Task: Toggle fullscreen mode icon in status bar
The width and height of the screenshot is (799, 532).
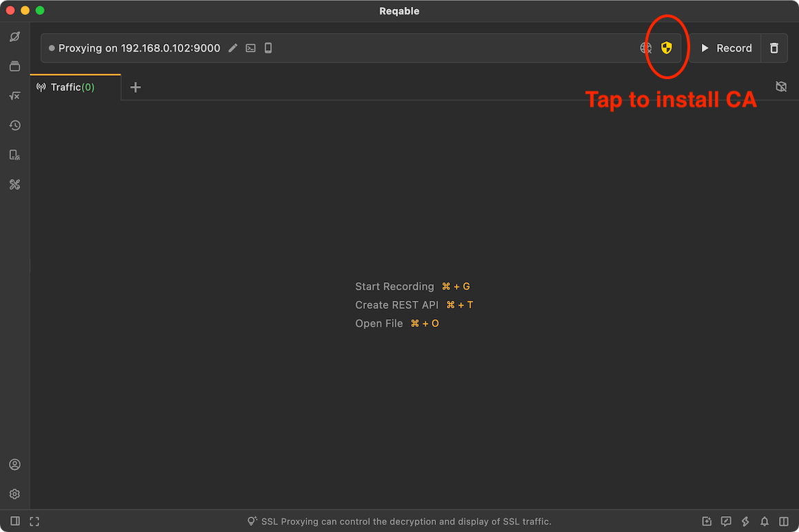Action: (x=34, y=521)
